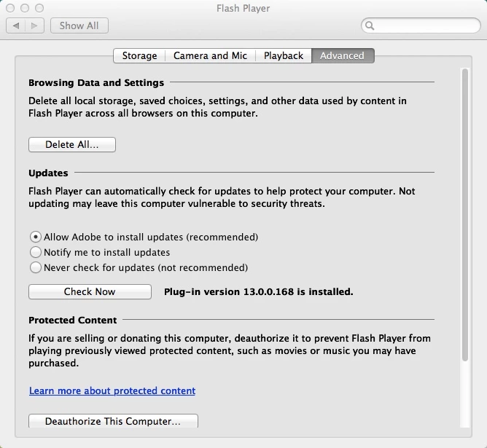This screenshot has height=448, width=487.
Task: Select the Advanced tab
Action: [343, 56]
